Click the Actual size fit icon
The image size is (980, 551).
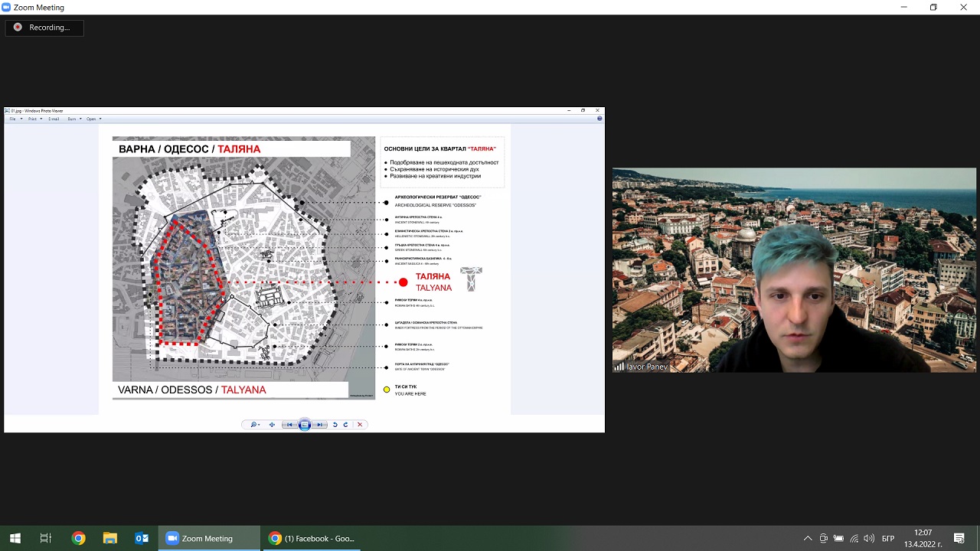[x=272, y=425]
